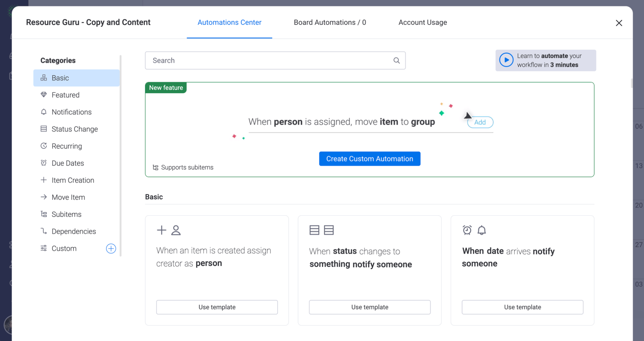Open Due Dates alarm clock category
This screenshot has width=644, height=341.
tap(44, 163)
